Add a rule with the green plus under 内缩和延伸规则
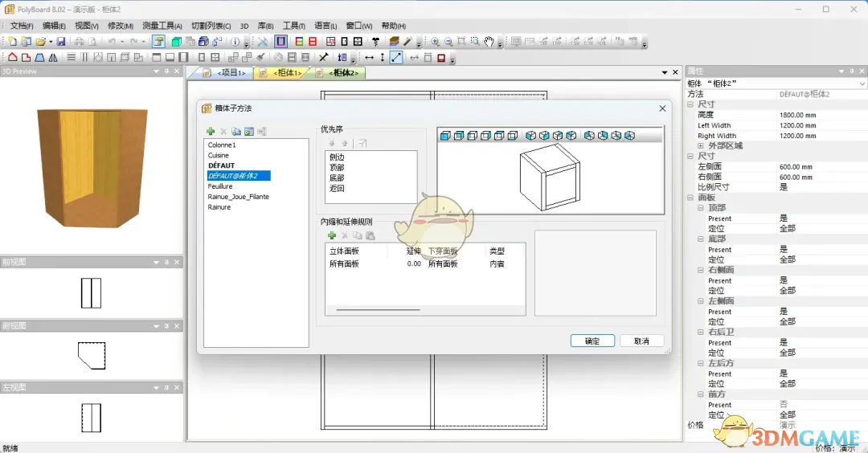Viewport: 868px width, 453px height. 332,235
